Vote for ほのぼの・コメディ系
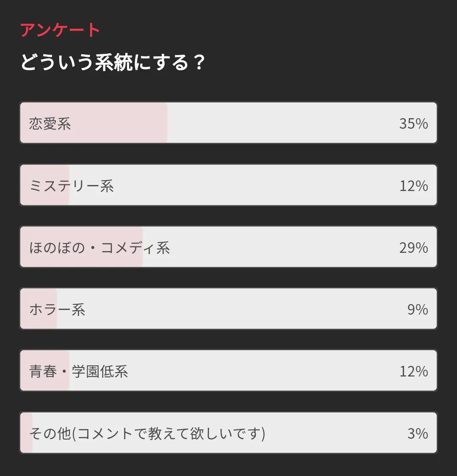 pos(228,247)
